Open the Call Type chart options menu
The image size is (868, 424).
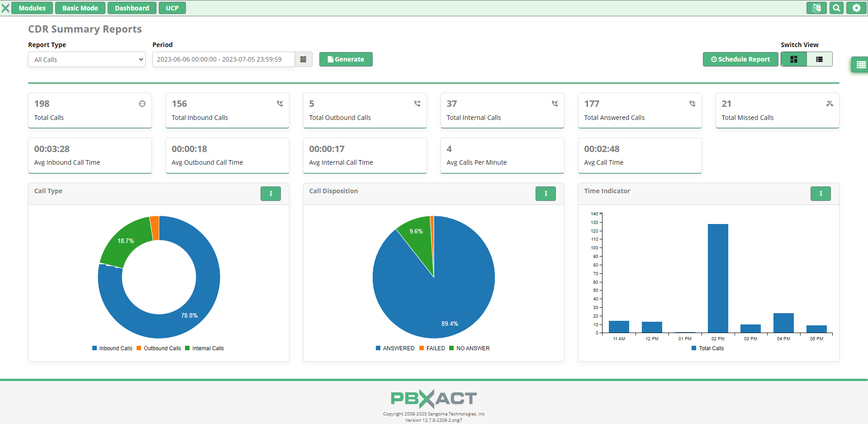click(270, 194)
